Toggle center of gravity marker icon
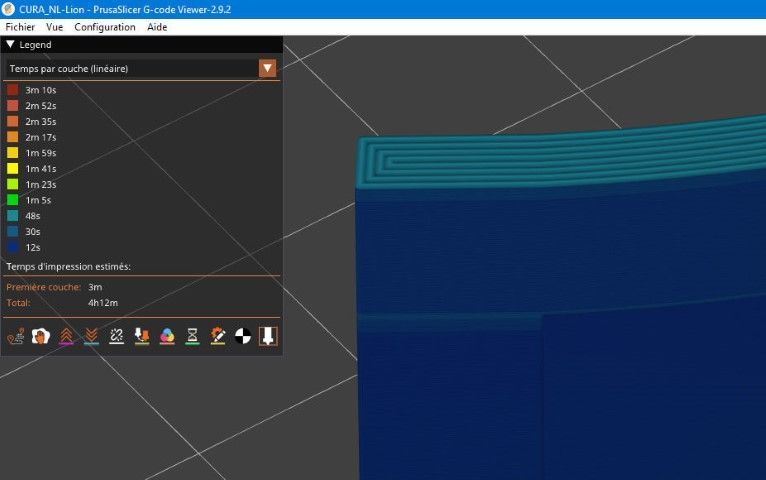766x480 pixels. click(x=243, y=336)
